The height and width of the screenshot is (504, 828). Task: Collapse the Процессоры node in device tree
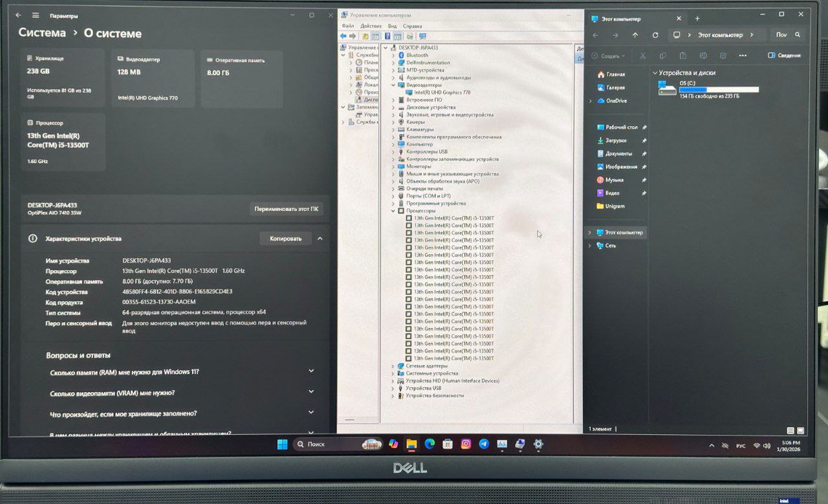(x=393, y=211)
